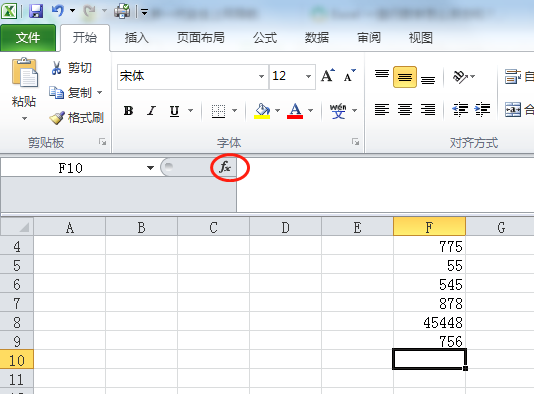The image size is (534, 394).
Task: Open the font color dropdown arrow
Action: [310, 111]
